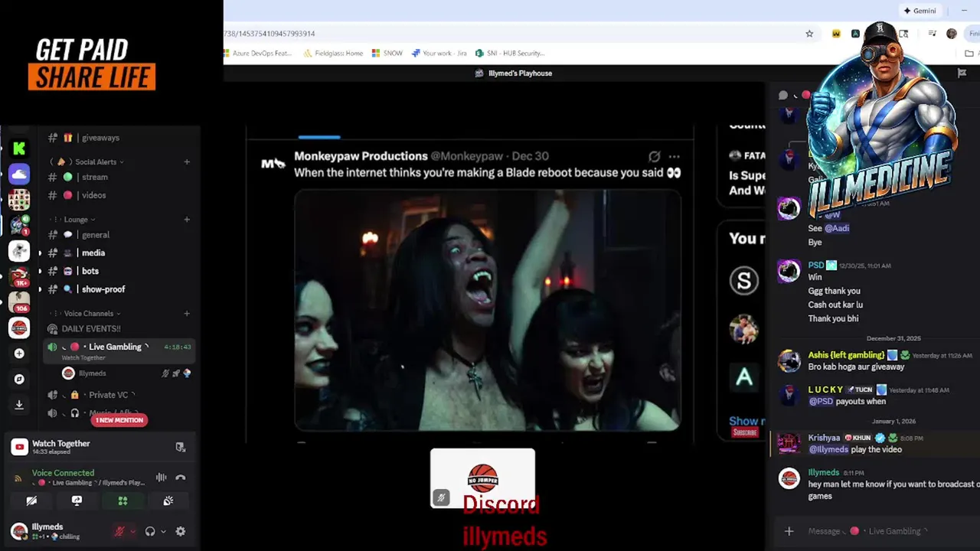Share your screen in voice panel

coord(77,500)
